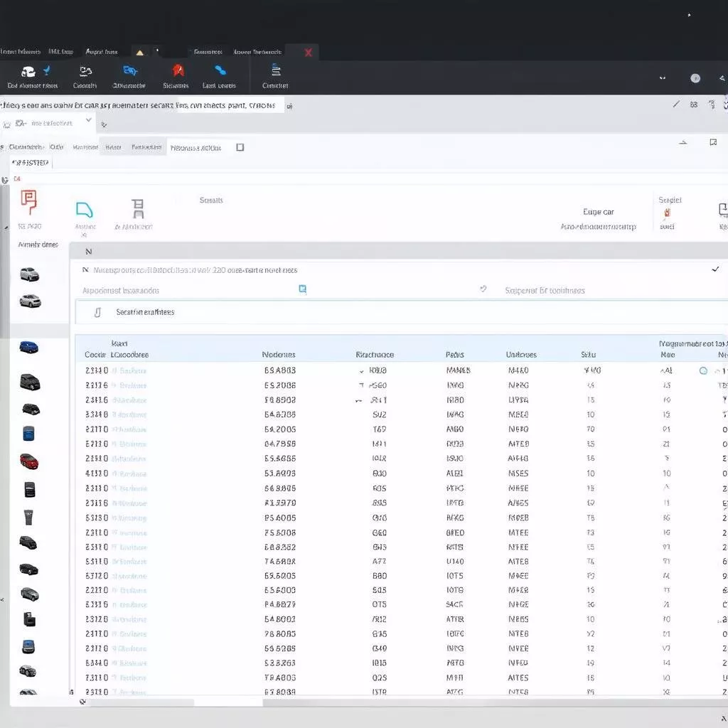Screen dimensions: 728x728
Task: Click the first blue link in the table
Action: coord(133,370)
